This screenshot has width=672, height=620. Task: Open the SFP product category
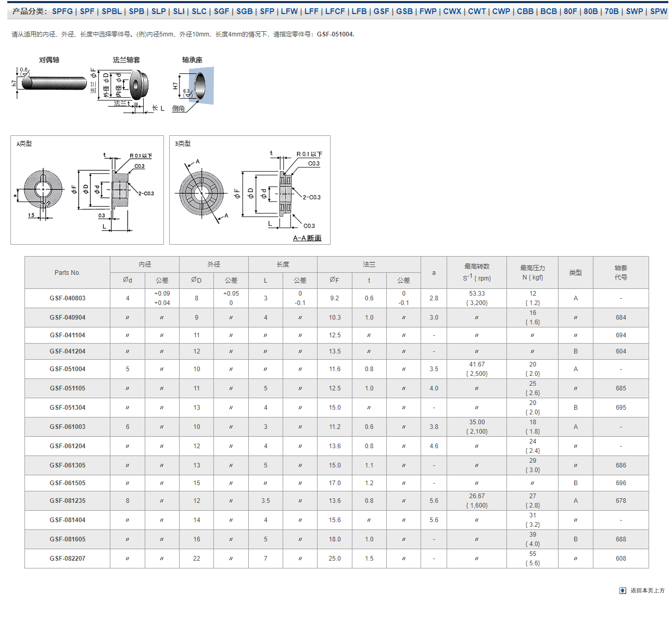[267, 11]
